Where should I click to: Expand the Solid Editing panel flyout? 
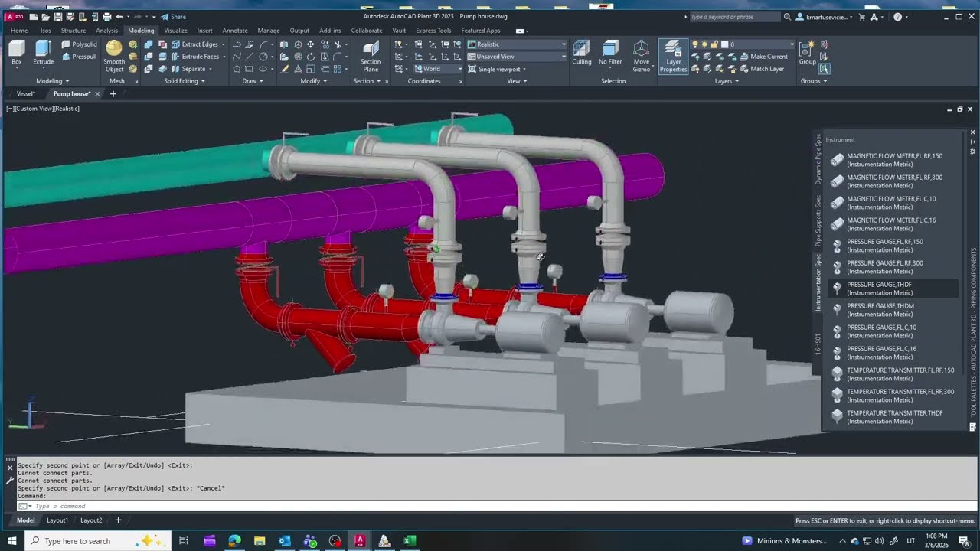click(184, 81)
